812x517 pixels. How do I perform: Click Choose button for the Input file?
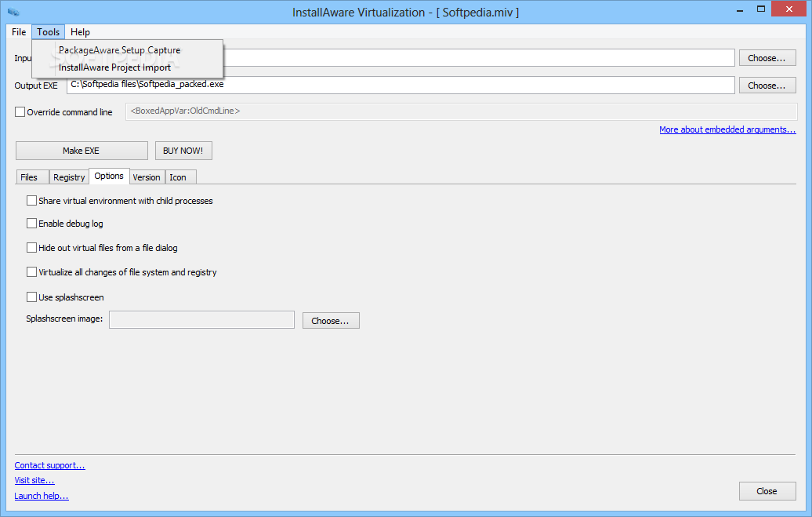coord(767,58)
